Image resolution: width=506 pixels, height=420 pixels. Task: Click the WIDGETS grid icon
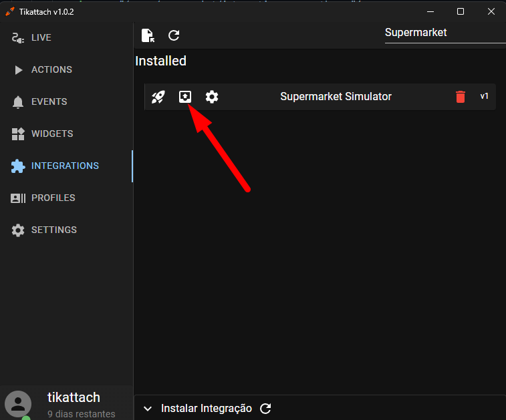pos(18,134)
